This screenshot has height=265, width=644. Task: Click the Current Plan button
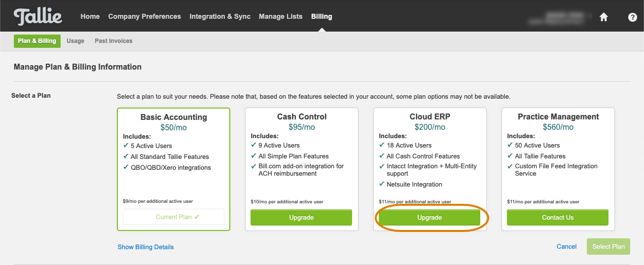click(174, 217)
